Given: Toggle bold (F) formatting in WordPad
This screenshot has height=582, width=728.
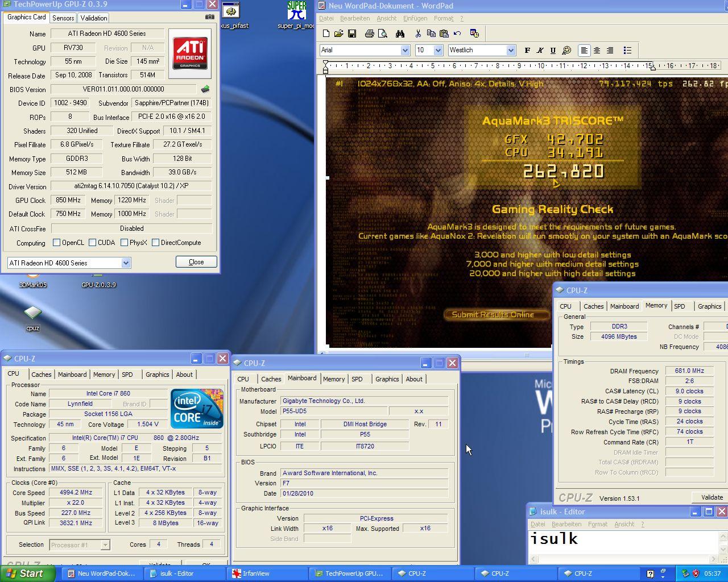Looking at the screenshot, I should point(527,50).
